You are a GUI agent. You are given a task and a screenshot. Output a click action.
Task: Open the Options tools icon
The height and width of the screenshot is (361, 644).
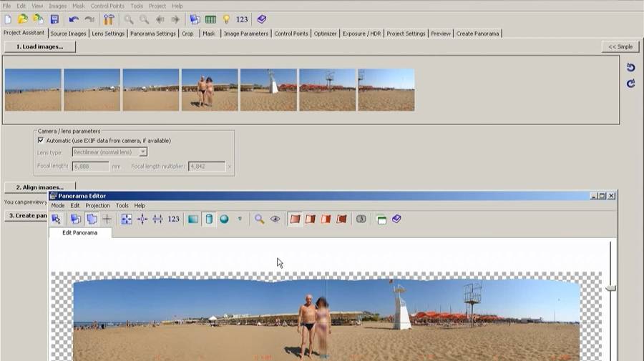click(109, 19)
